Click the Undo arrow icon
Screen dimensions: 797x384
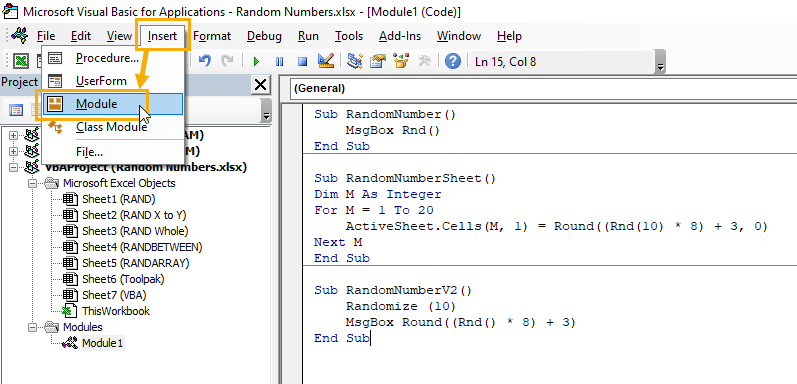pyautogui.click(x=205, y=62)
